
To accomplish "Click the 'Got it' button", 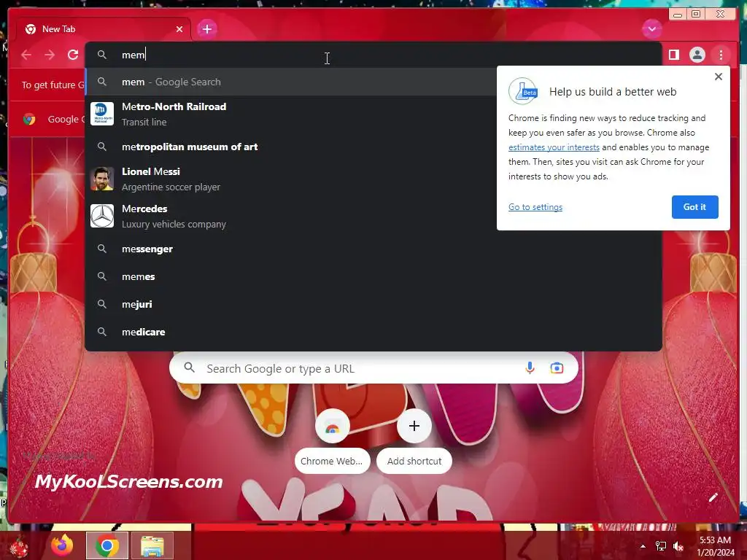I will click(x=694, y=207).
